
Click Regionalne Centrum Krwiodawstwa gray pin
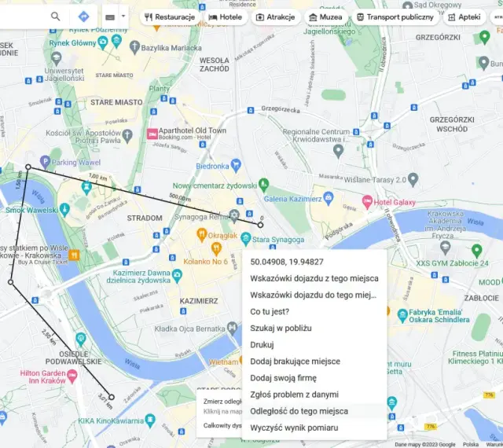(x=338, y=151)
